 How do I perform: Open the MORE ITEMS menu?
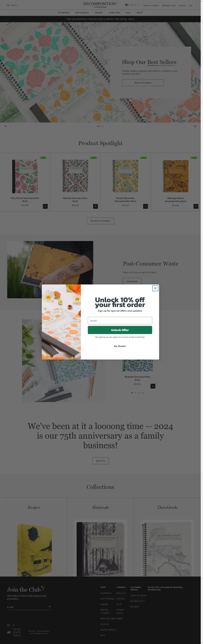pos(114,13)
